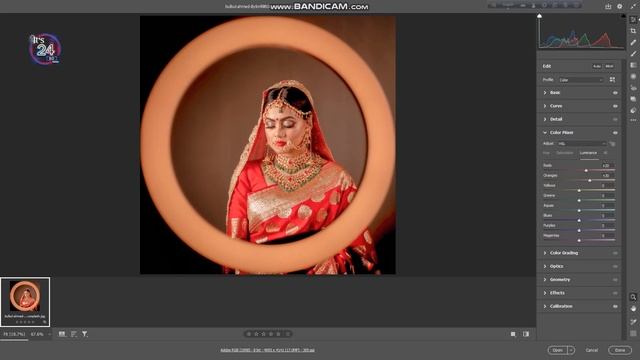Activate the targeted adjustment tool in Color Mixer
640x360 pixels.
point(612,144)
